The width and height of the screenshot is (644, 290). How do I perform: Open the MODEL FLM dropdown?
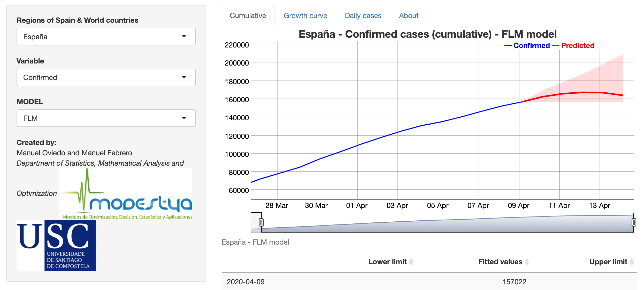106,118
